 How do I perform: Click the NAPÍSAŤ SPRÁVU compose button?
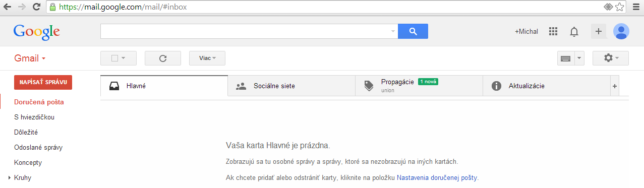click(43, 82)
